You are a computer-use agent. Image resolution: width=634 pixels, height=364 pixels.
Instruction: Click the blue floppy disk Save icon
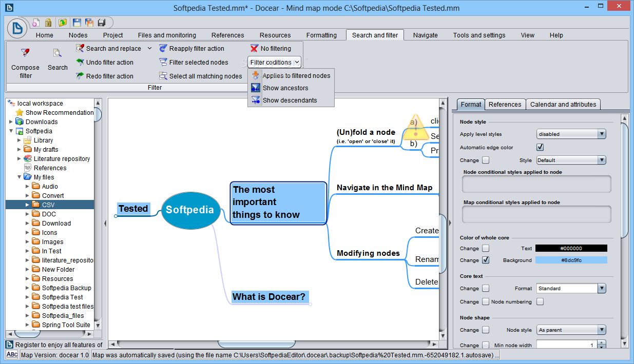tap(77, 23)
